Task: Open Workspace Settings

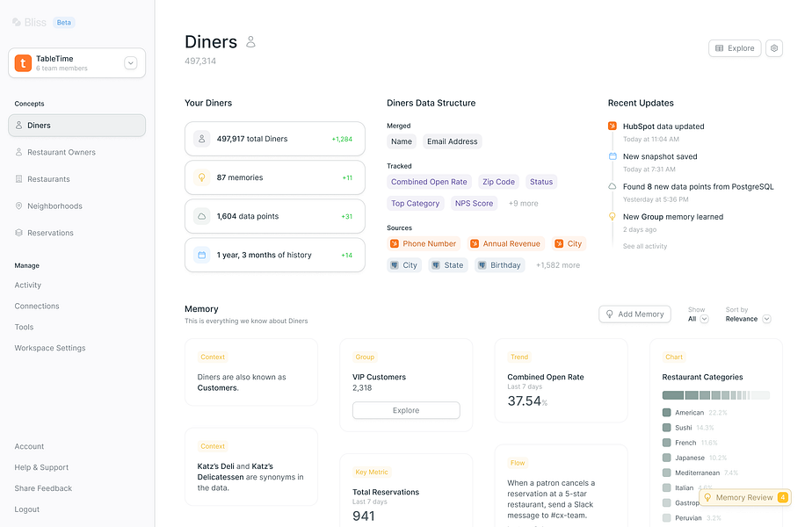Action: pos(50,348)
